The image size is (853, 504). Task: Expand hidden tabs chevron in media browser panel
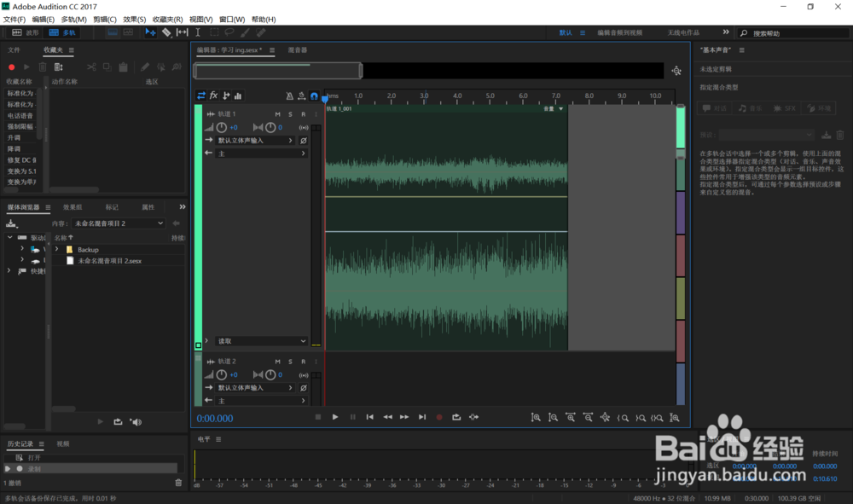pos(183,206)
